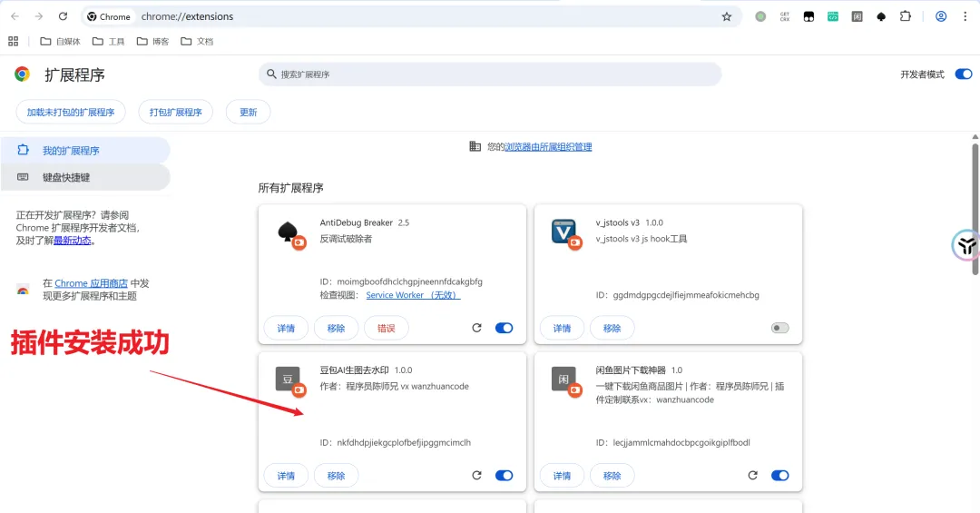
Task: Open the Chrome 应用商店 link
Action: (x=92, y=283)
